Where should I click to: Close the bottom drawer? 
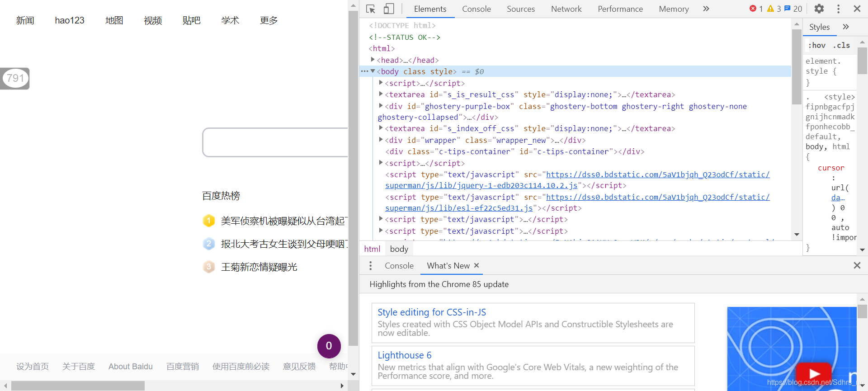pos(857,265)
